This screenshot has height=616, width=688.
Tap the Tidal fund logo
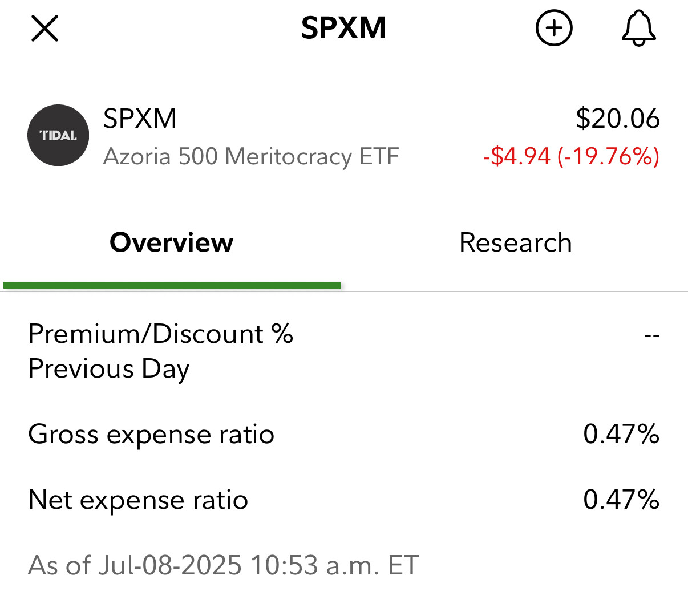[x=58, y=135]
